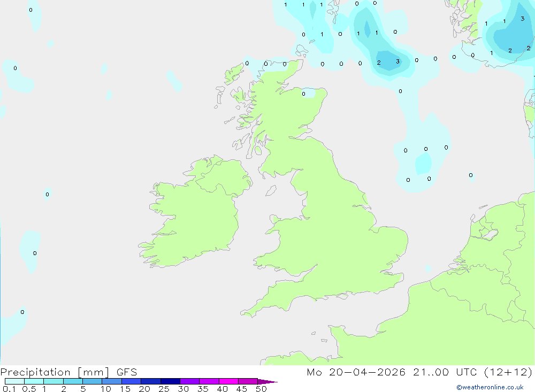The height and width of the screenshot is (392, 535).
Task: Click the legend label '0.5'
Action: 29,389
